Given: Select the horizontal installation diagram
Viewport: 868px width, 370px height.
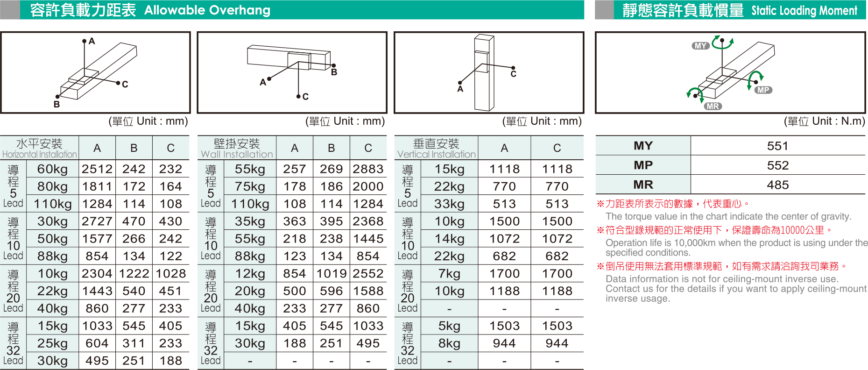Looking at the screenshot, I should 95,72.
